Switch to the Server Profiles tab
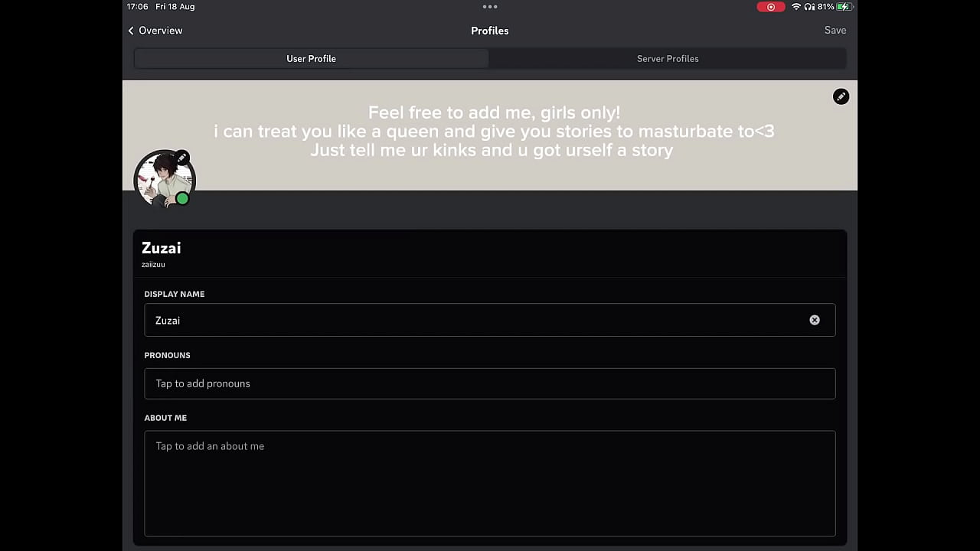 tap(668, 59)
